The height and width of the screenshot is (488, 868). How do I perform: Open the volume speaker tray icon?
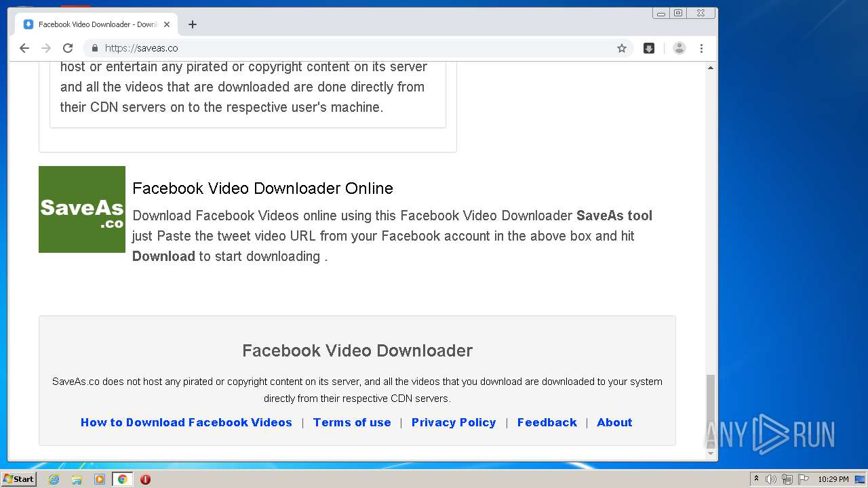(x=771, y=479)
